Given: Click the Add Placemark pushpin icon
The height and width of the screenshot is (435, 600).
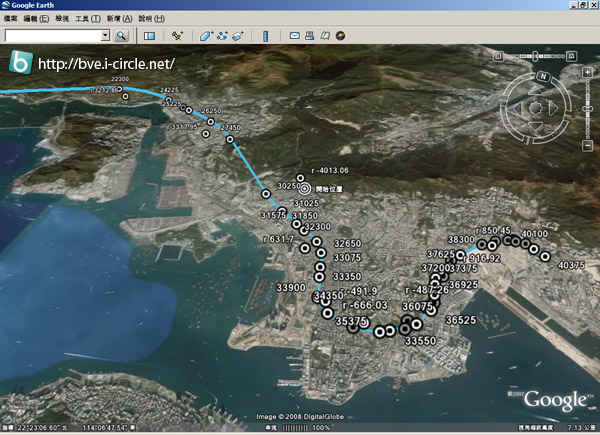Looking at the screenshot, I should point(177,36).
